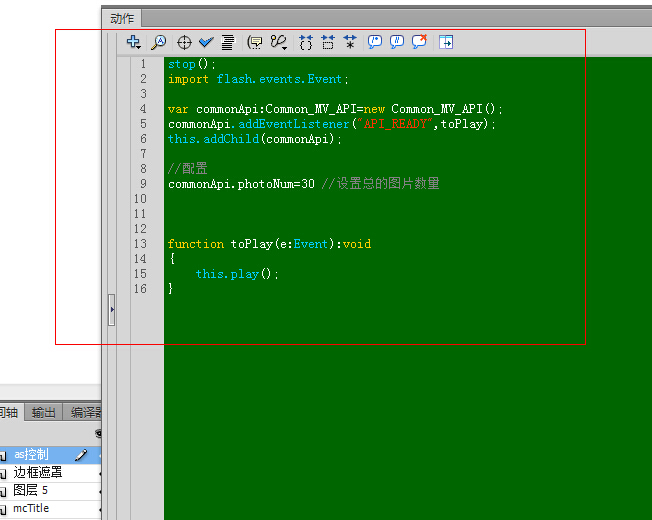Open the Find tool in Actions panel
652x520 pixels.
pos(158,42)
